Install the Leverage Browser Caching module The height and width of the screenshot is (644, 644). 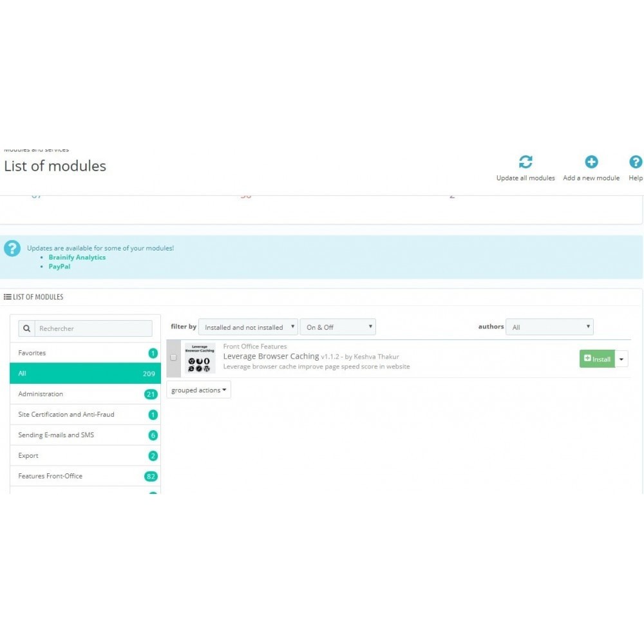pos(597,359)
